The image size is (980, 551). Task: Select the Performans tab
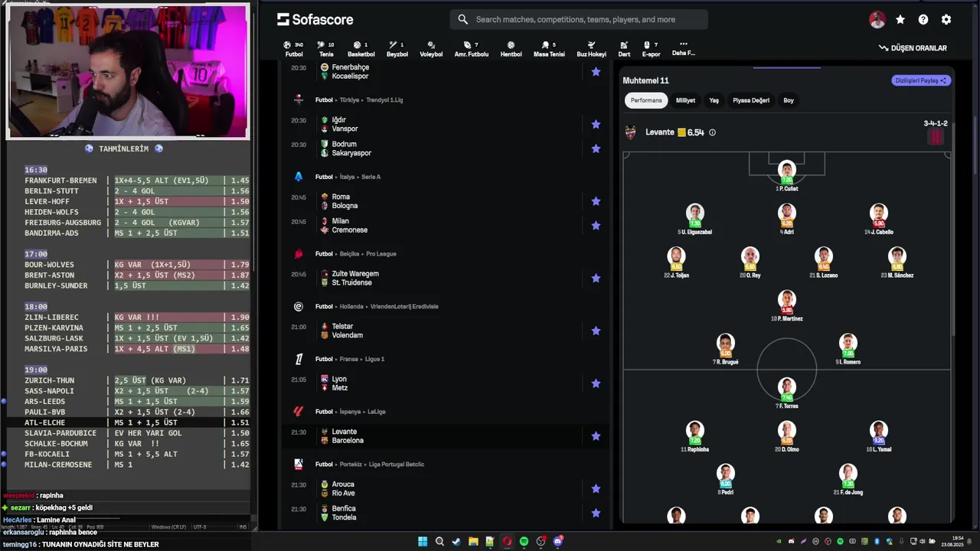coord(646,100)
